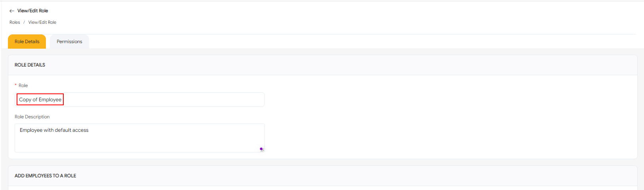644x190 pixels.
Task: Click the View/Edit Role breadcrumb item
Action: [42, 23]
